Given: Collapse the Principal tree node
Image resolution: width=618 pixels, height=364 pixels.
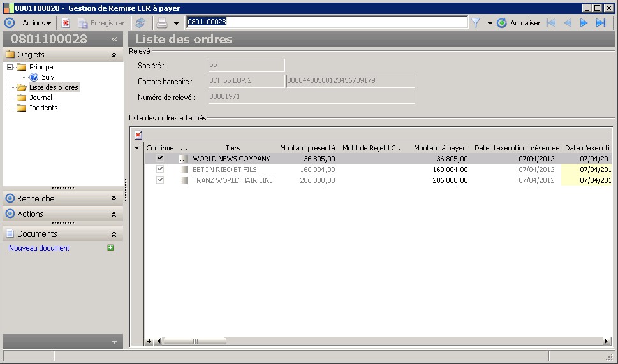Looking at the screenshot, I should point(10,67).
